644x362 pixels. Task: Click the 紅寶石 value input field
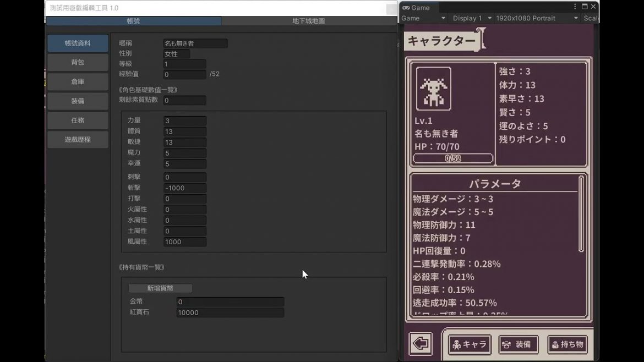coord(230,312)
